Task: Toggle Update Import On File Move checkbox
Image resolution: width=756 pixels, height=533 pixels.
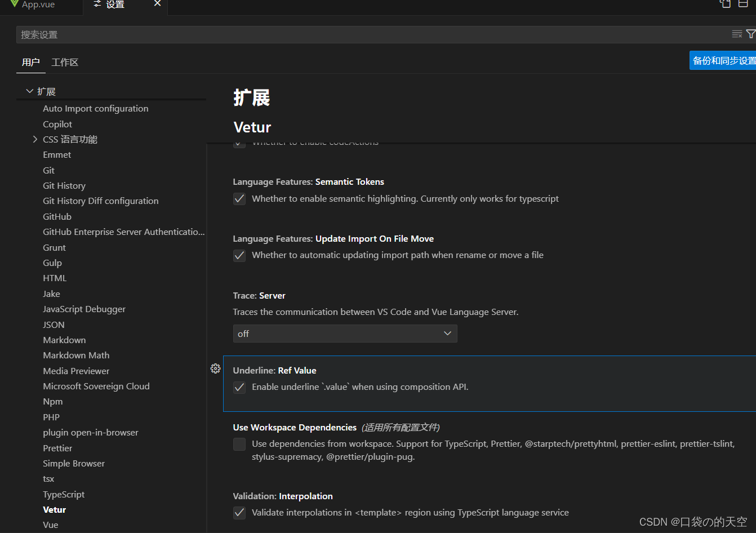Action: (239, 256)
